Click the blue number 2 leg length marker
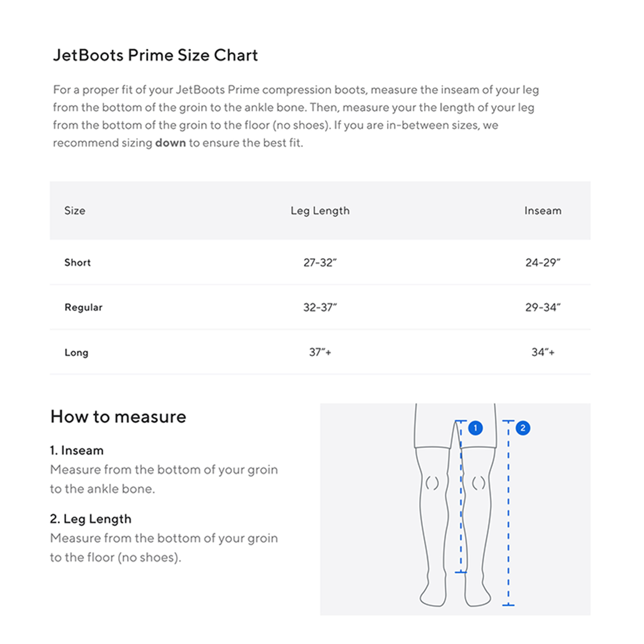Screen dimensions: 644x644 point(522,428)
